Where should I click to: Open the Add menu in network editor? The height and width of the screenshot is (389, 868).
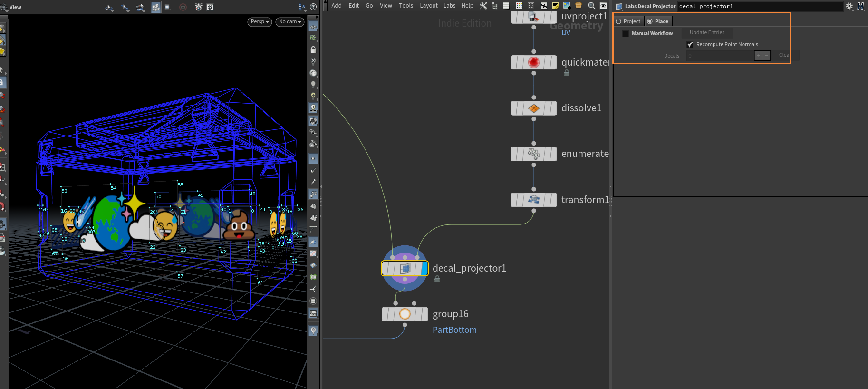point(337,6)
